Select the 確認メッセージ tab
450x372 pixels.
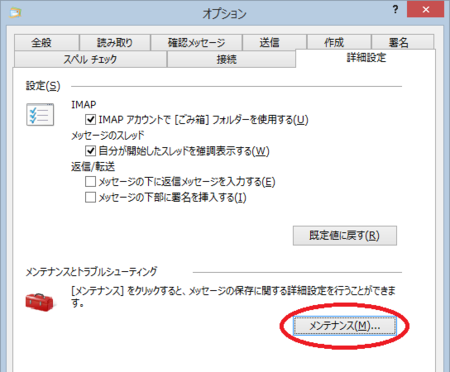tap(196, 43)
